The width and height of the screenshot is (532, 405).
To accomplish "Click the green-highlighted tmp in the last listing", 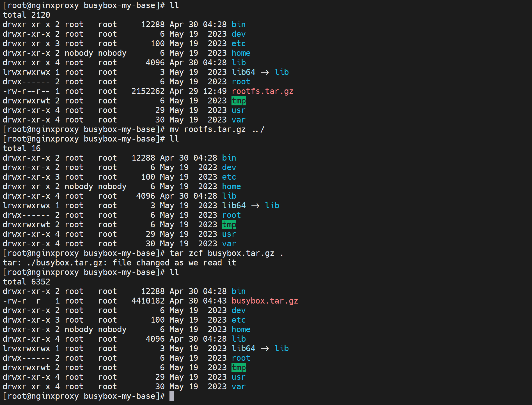I will 239,368.
